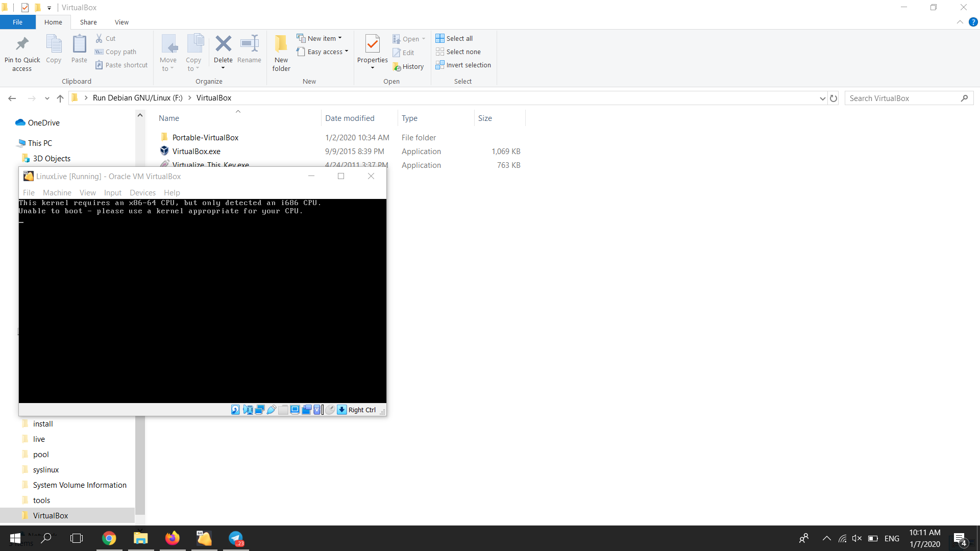Click the video capture status icon

pos(306,410)
